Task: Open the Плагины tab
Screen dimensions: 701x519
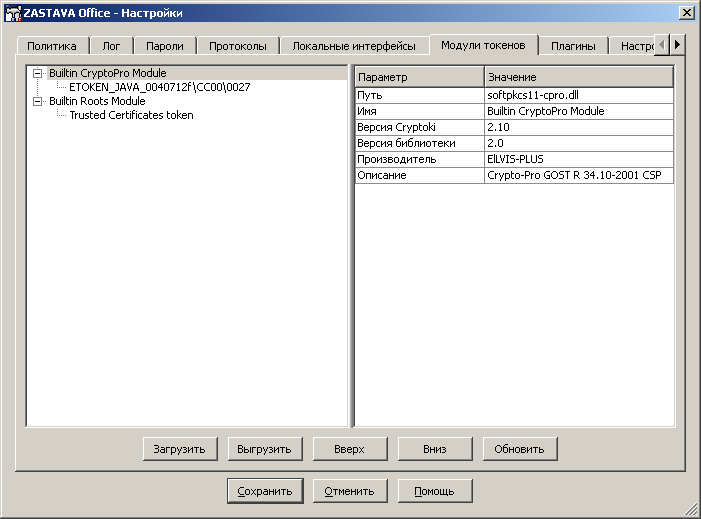Action: pyautogui.click(x=573, y=46)
